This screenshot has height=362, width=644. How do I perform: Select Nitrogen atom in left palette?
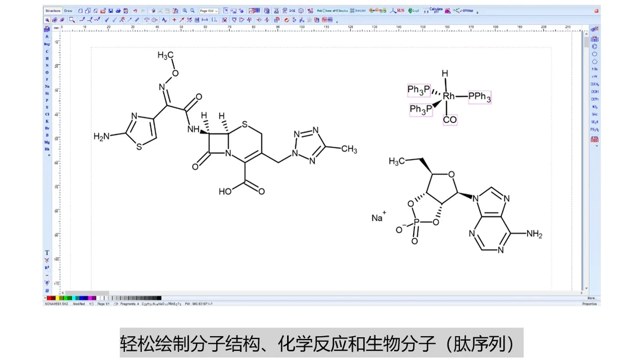coord(47,65)
